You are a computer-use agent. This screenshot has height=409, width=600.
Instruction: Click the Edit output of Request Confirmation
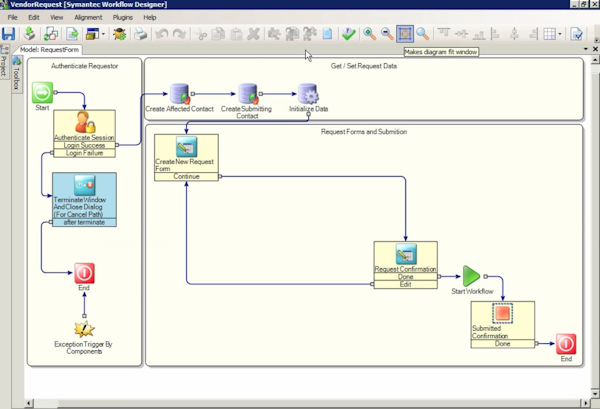point(406,284)
